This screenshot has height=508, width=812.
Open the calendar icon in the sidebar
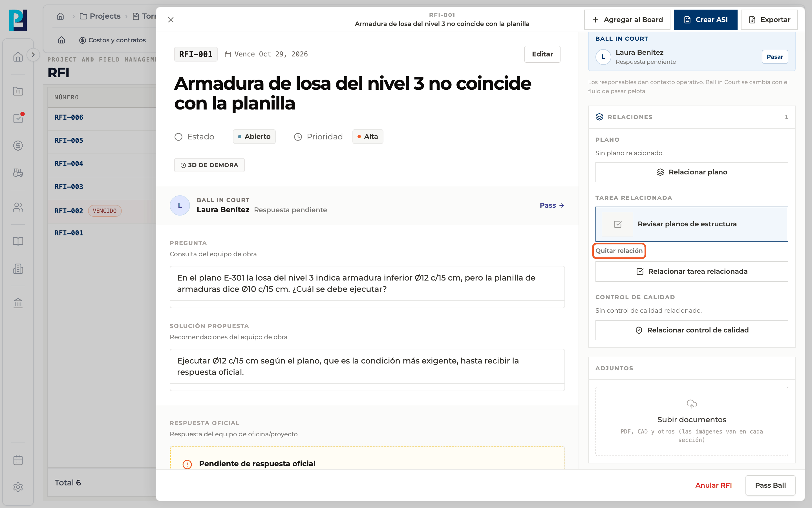click(18, 460)
